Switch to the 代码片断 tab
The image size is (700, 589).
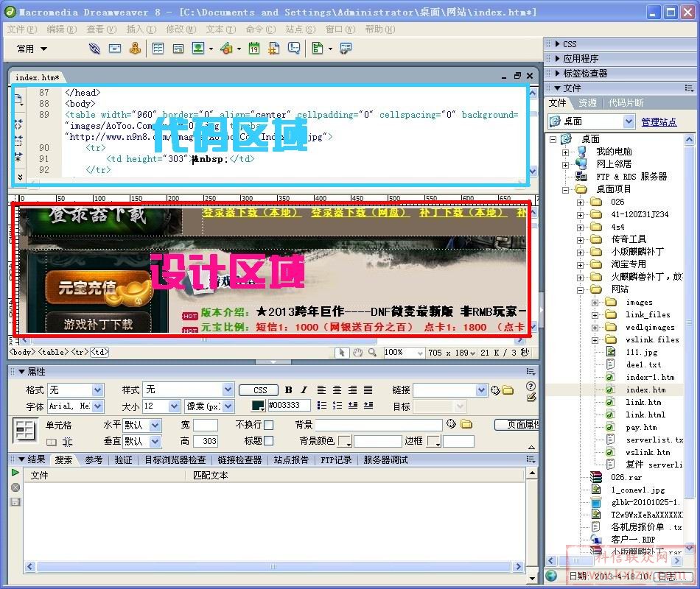(x=626, y=103)
